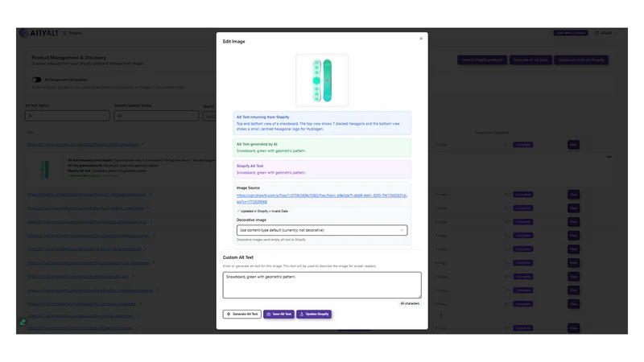Click the 'Shopify Alt Text' heading in the purple box
Viewport: 644px width, 362px height.
(250, 166)
